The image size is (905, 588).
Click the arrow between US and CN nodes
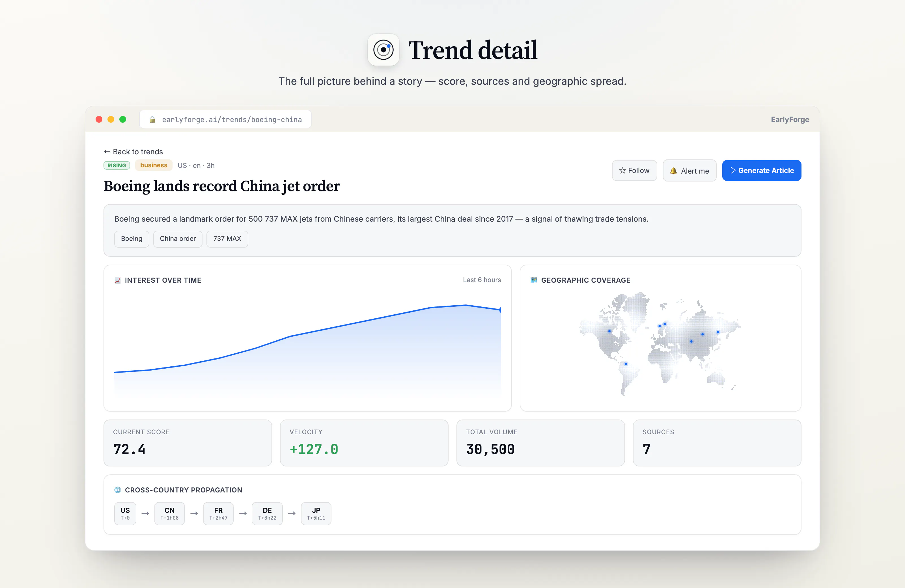click(x=145, y=513)
